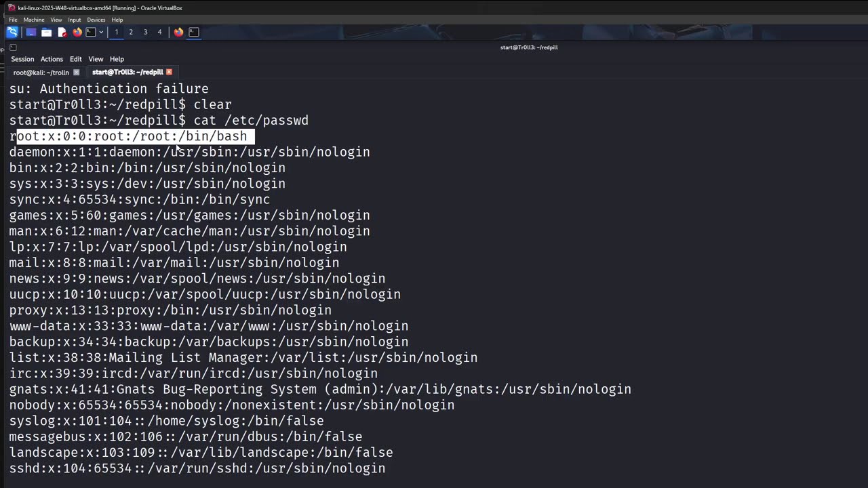
Task: Click the lp:x:7:7 passwd entry
Action: click(x=178, y=247)
